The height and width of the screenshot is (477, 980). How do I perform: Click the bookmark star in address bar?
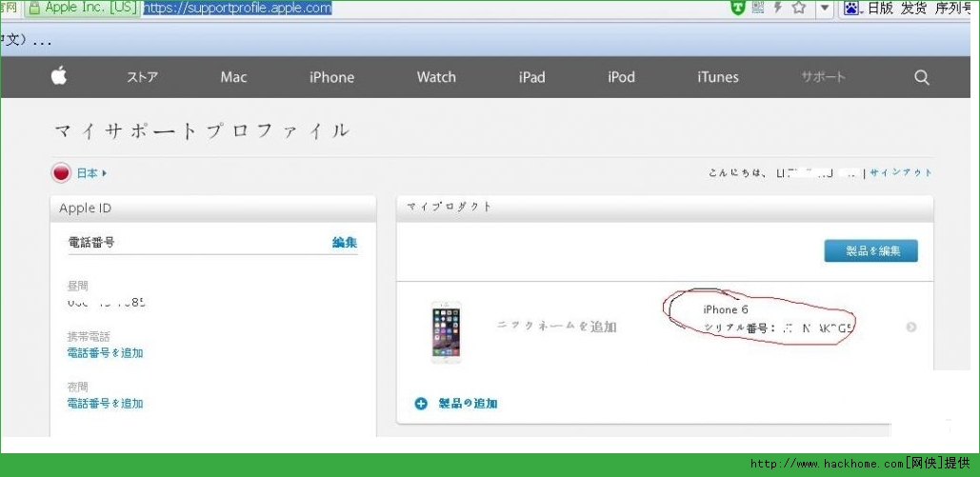pyautogui.click(x=799, y=8)
